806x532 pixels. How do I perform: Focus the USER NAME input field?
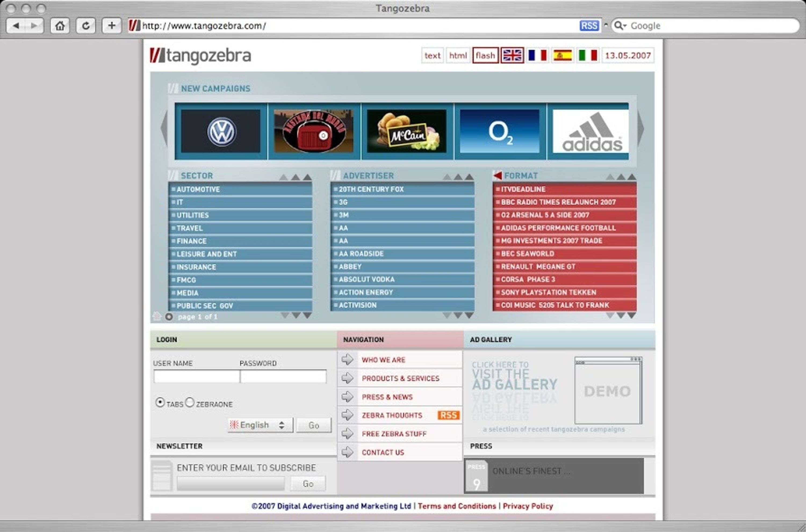coord(197,376)
